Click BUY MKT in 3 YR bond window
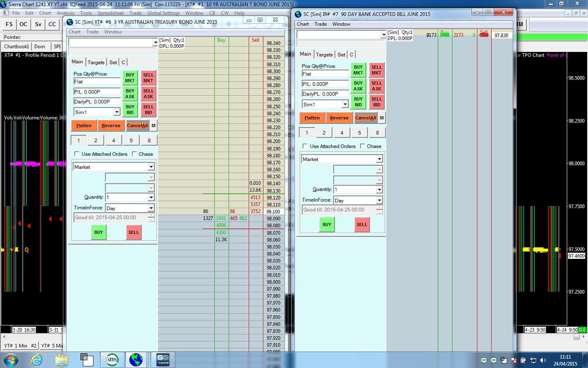The width and height of the screenshot is (588, 368). [130, 78]
